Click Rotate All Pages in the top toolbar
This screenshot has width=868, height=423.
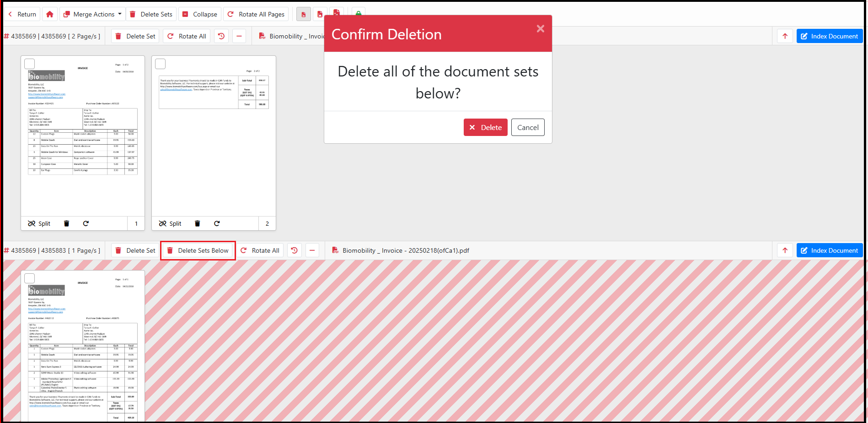256,14
